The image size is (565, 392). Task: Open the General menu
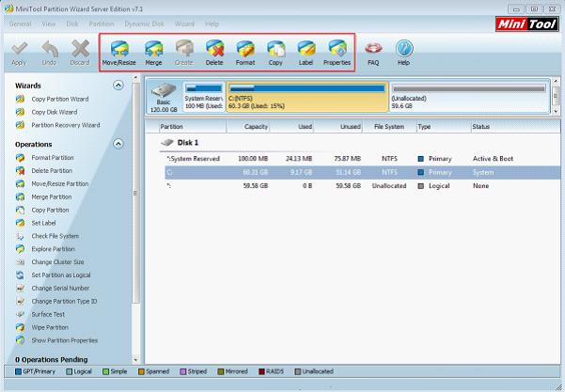20,24
